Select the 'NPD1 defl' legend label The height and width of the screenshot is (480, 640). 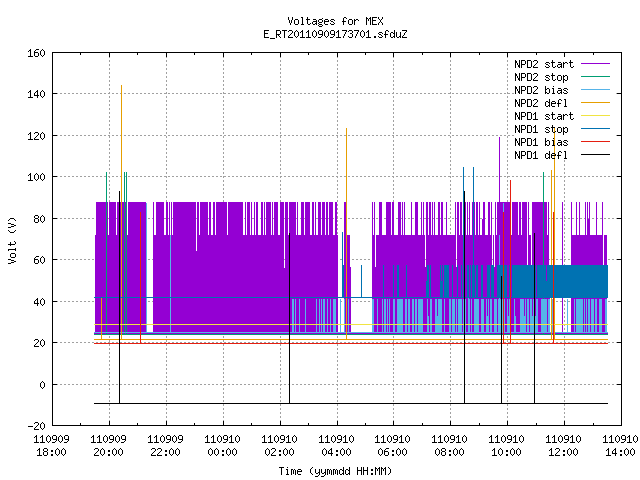click(541, 156)
